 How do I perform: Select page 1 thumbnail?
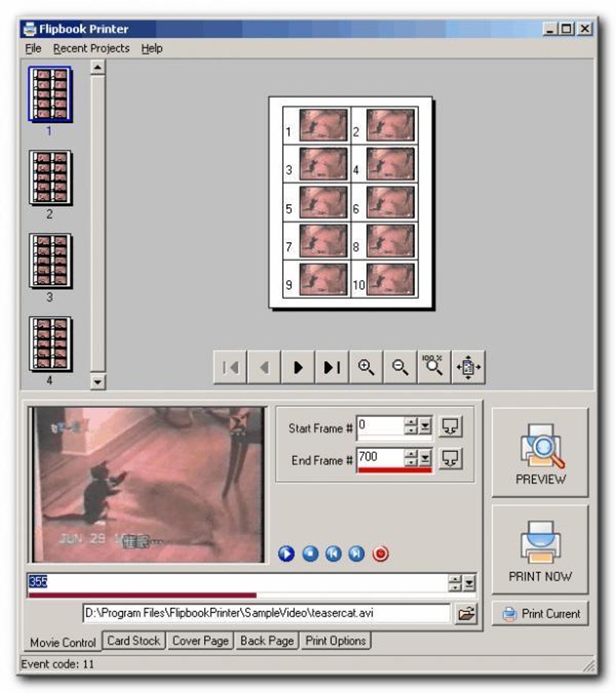[50, 95]
